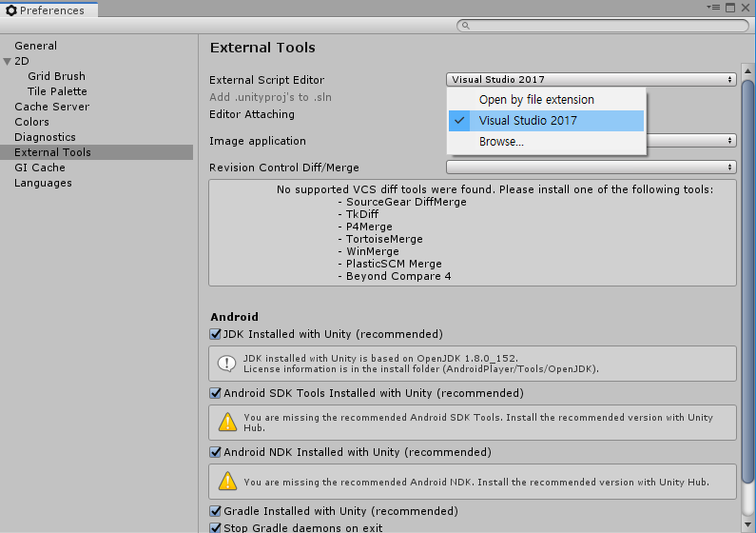
Task: Open Diagnostics preferences
Action: pyautogui.click(x=45, y=137)
